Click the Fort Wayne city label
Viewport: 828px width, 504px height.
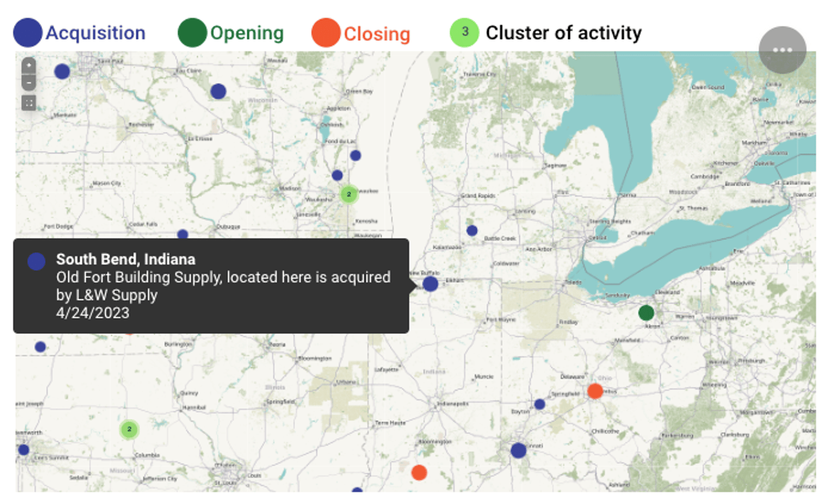(x=500, y=320)
